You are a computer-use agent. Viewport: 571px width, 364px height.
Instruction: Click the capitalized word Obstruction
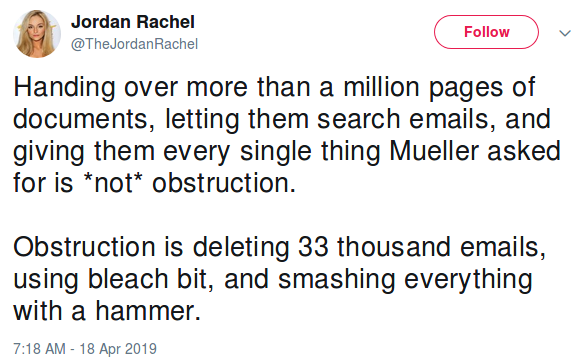coord(84,247)
